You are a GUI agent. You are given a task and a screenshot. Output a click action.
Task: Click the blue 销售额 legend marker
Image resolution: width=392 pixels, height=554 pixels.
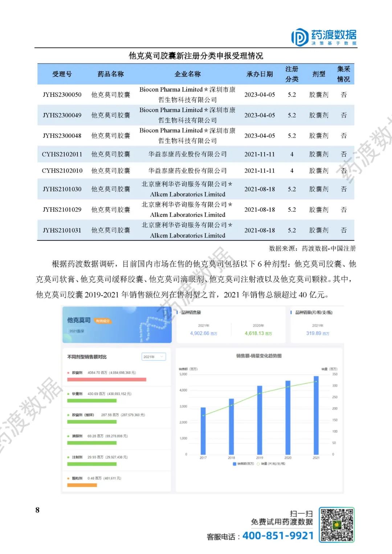234,464
